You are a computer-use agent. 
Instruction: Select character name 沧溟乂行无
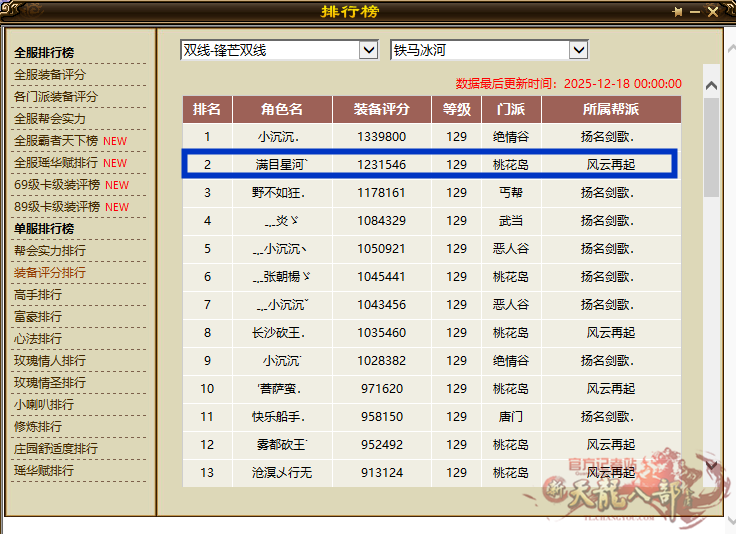tap(282, 473)
